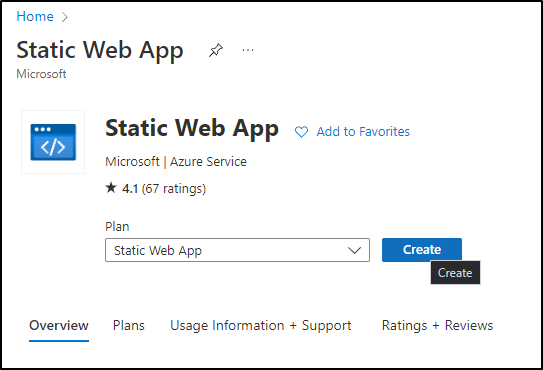The height and width of the screenshot is (370, 543).
Task: Click the rating star icon
Action: 111,188
